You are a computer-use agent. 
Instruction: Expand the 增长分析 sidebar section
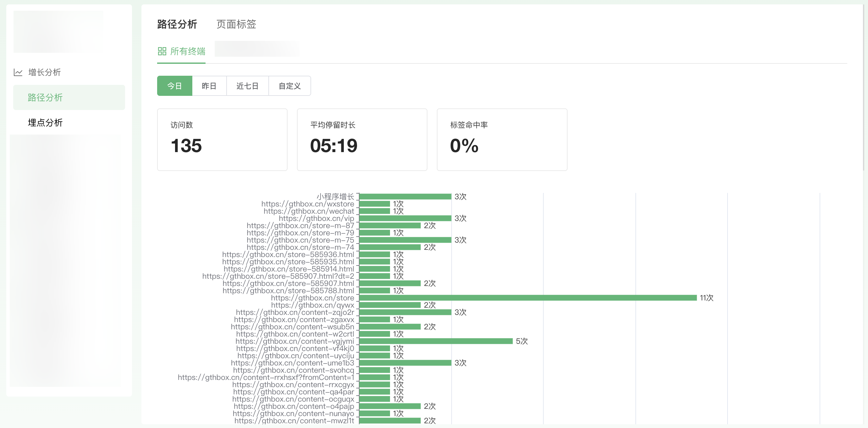[45, 72]
